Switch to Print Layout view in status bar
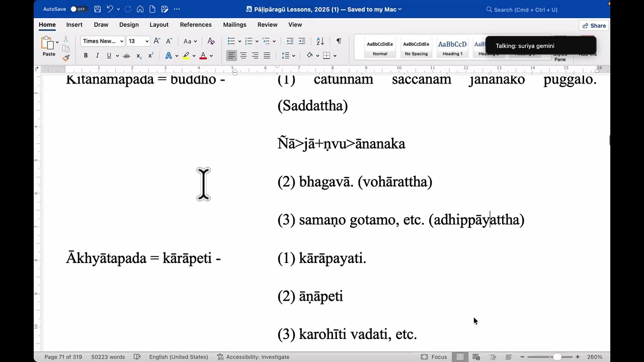The image size is (644, 362). [x=460, y=357]
